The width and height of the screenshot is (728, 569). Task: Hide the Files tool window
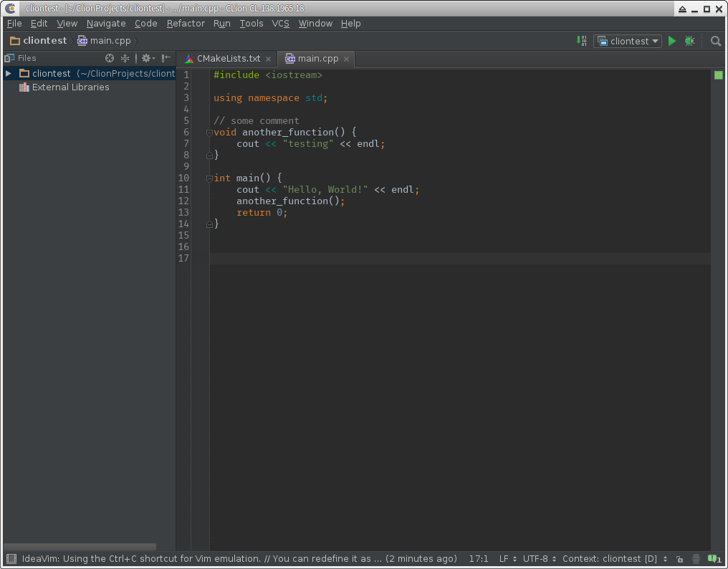click(166, 58)
